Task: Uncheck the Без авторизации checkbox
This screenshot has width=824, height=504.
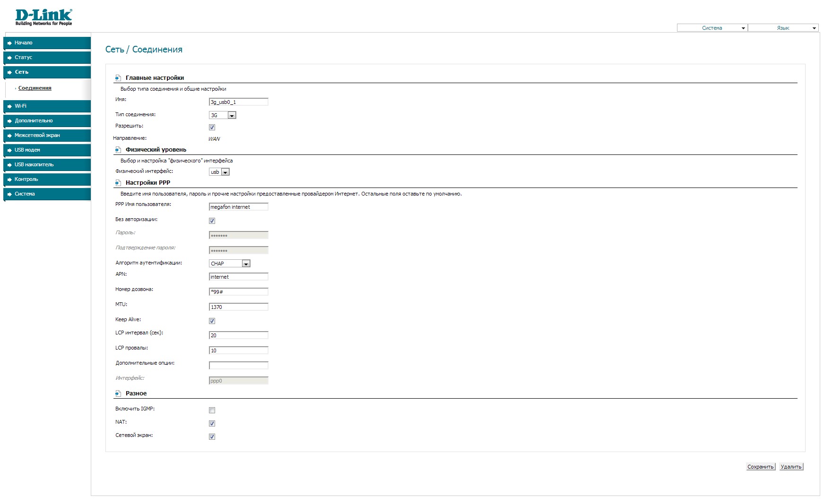Action: tap(212, 221)
